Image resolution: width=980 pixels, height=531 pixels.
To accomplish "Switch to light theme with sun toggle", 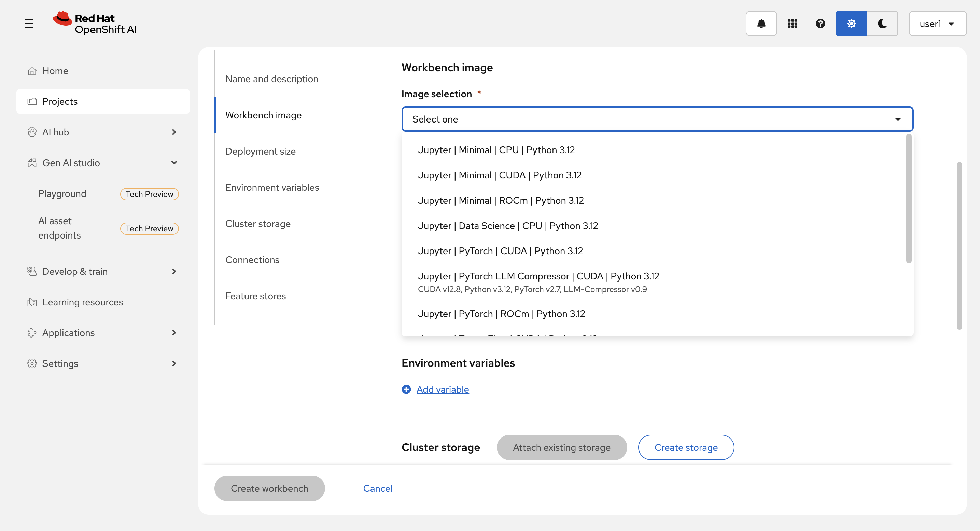I will [851, 24].
